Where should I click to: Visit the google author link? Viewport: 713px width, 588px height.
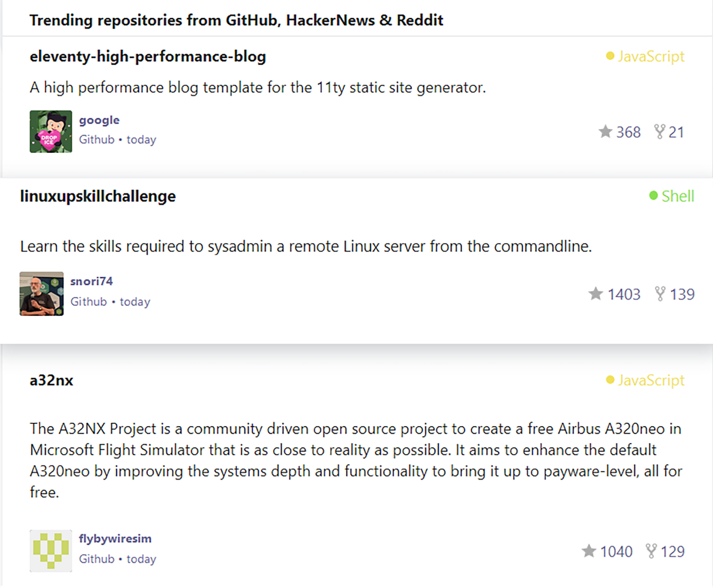tap(99, 120)
